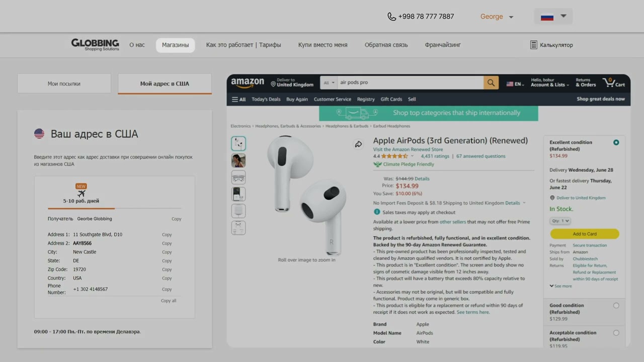The image size is (644, 362).
Task: Click the calculator icon
Action: coord(534,45)
